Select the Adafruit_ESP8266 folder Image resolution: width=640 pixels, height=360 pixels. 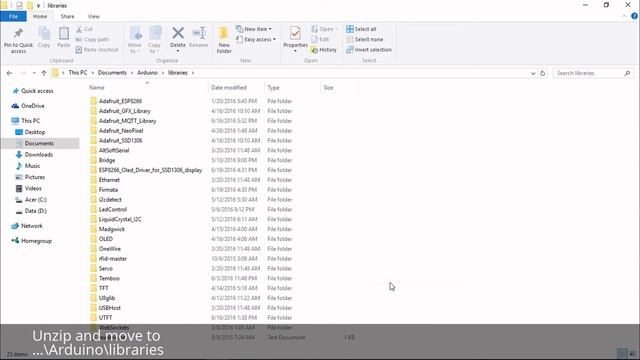(x=120, y=101)
